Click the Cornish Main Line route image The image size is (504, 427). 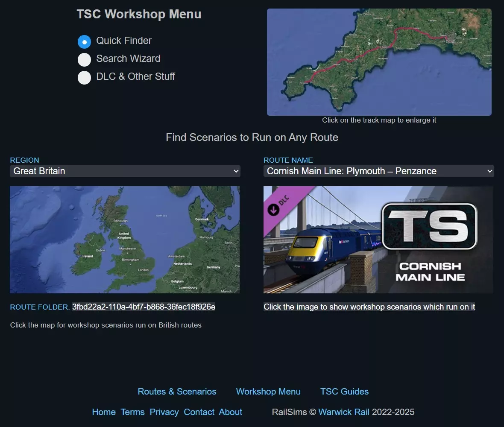(x=378, y=240)
